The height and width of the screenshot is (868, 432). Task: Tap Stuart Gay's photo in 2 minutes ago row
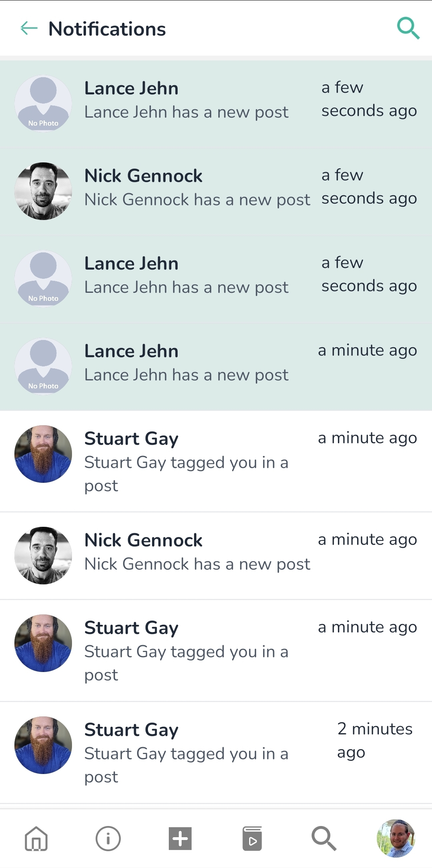pyautogui.click(x=43, y=745)
